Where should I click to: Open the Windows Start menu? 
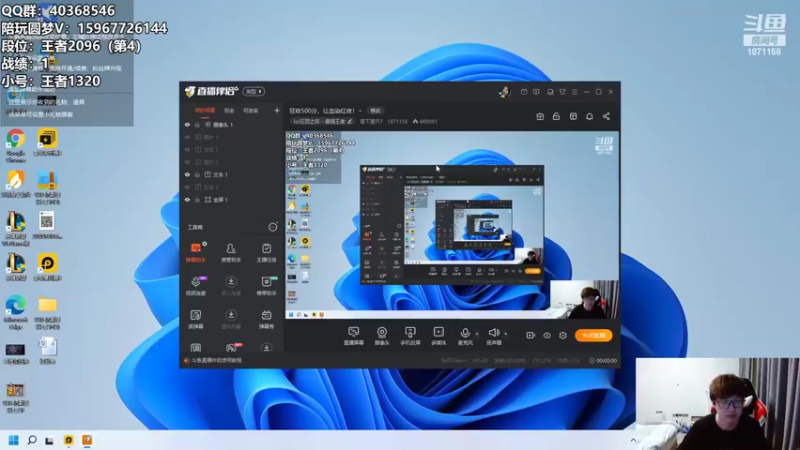(x=14, y=440)
